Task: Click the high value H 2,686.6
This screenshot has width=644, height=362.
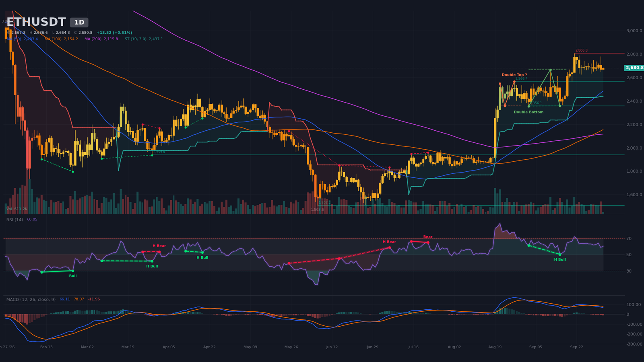Action: click(x=39, y=33)
